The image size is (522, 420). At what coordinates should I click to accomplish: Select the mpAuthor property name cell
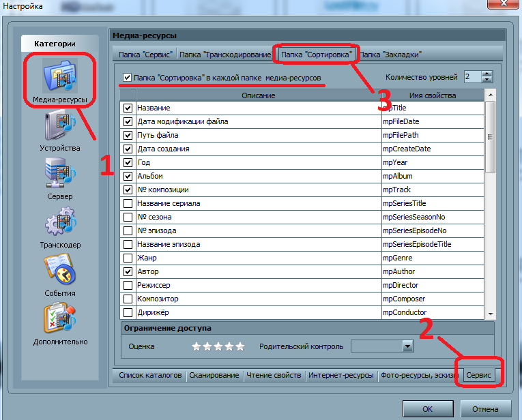pyautogui.click(x=433, y=271)
